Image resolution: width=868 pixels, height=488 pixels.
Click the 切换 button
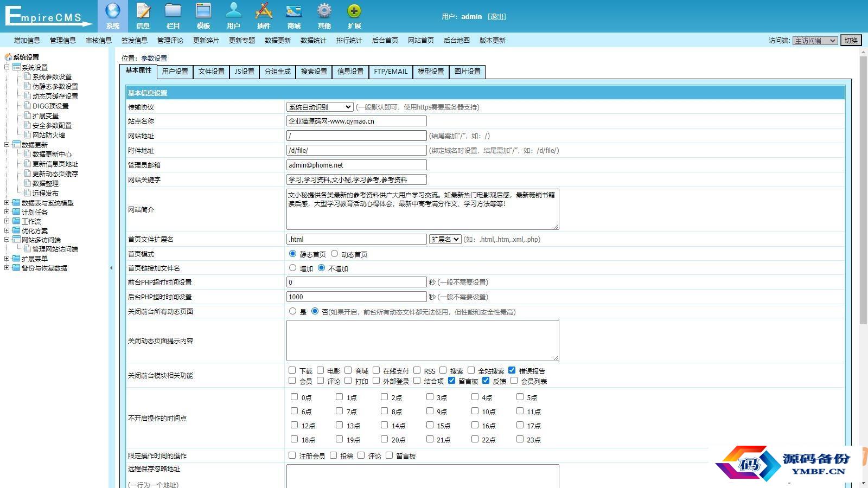pyautogui.click(x=851, y=41)
